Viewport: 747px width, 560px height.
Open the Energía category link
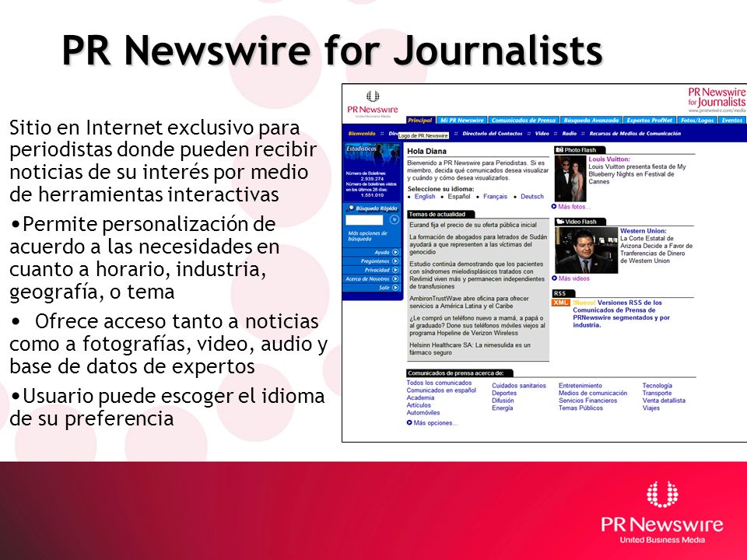(502, 408)
